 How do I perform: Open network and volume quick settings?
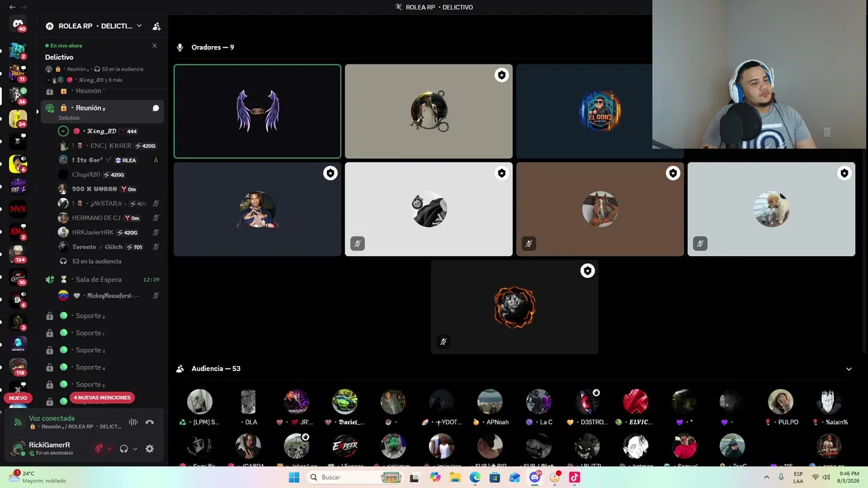[x=821, y=477]
